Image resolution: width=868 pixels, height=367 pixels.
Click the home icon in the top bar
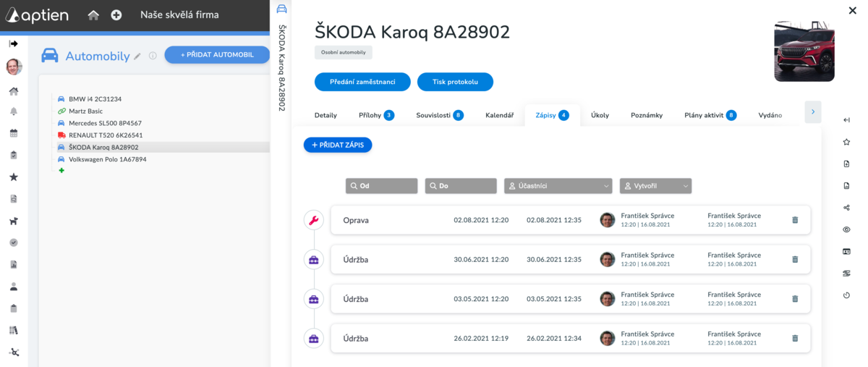[x=93, y=14]
